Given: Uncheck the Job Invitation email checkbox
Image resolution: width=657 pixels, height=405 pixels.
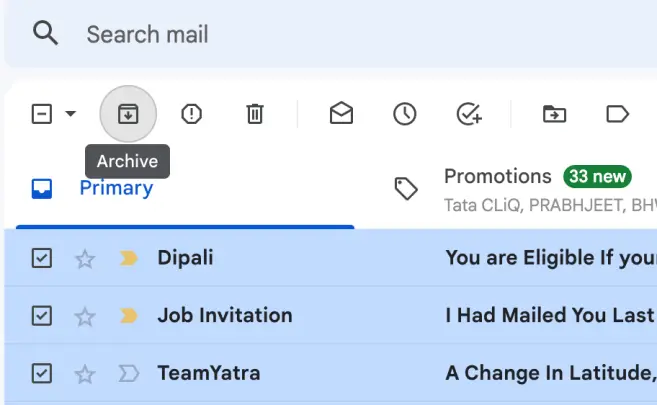Looking at the screenshot, I should (x=42, y=316).
